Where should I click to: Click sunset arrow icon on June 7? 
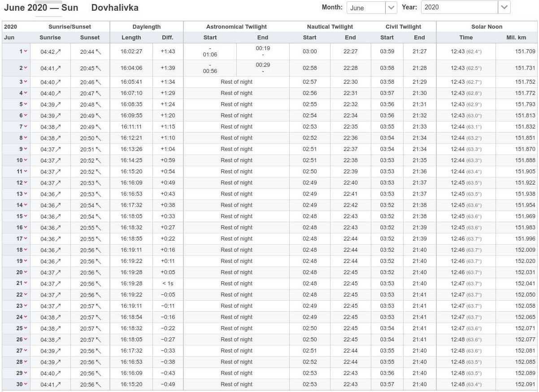pos(99,127)
